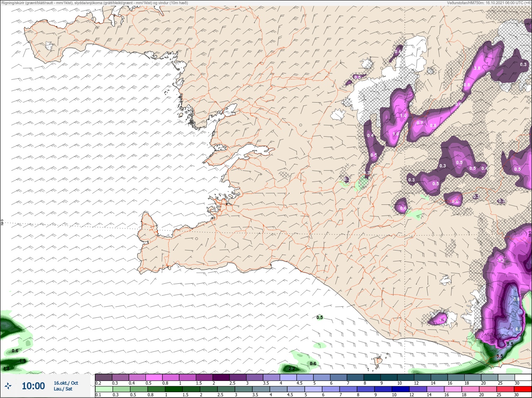532x398 pixels.
Task: Click the '16.okt./ Oct' date label
Action: [66, 383]
